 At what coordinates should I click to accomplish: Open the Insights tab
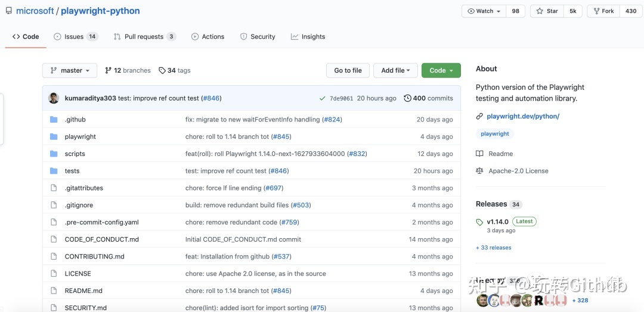pos(308,36)
